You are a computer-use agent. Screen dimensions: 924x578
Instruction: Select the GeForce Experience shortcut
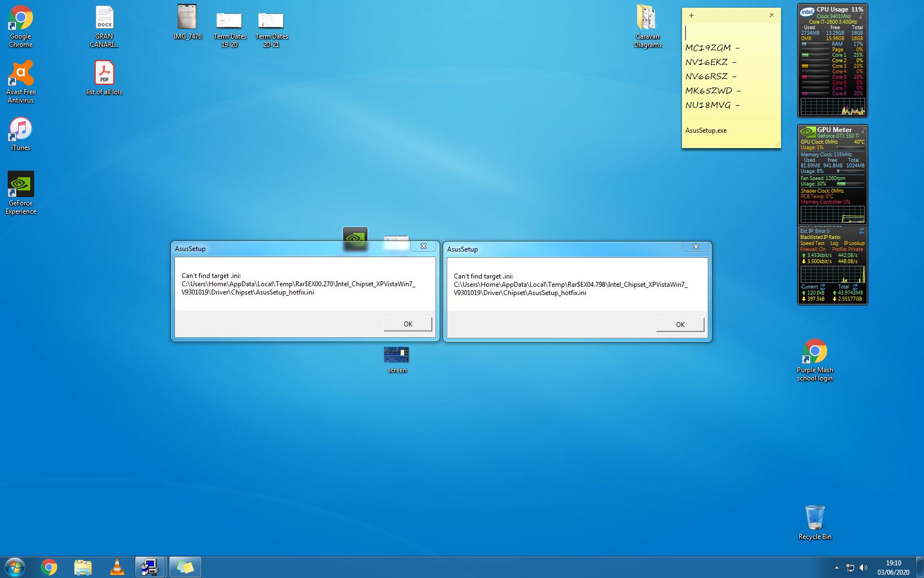(21, 193)
